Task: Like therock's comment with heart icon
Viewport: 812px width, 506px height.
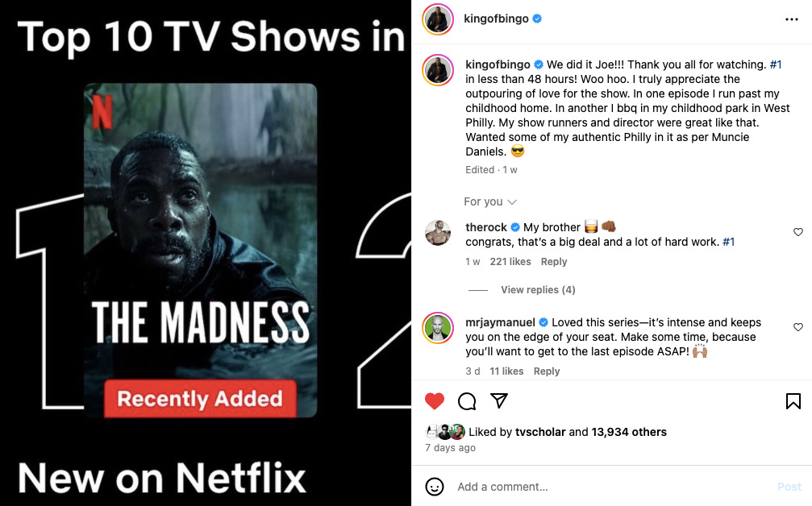Action: (798, 232)
